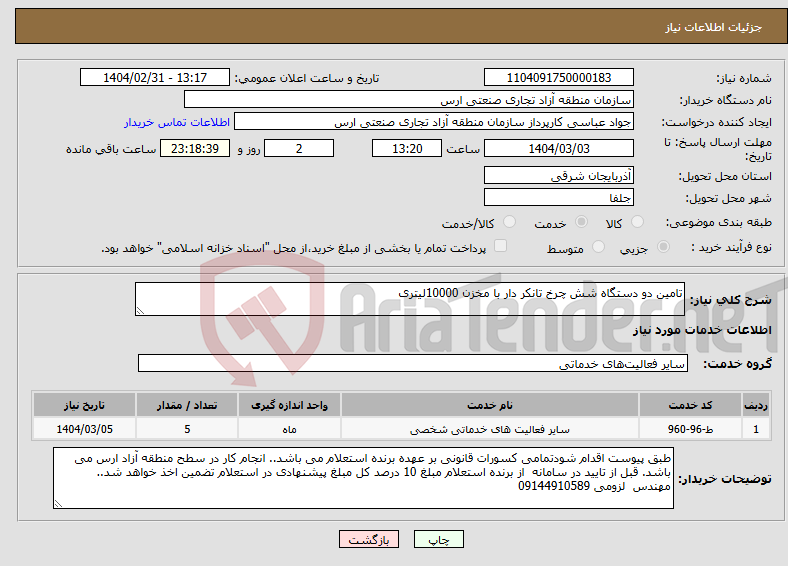Click the buyer organization name field
The image size is (788, 566).
coord(409,100)
